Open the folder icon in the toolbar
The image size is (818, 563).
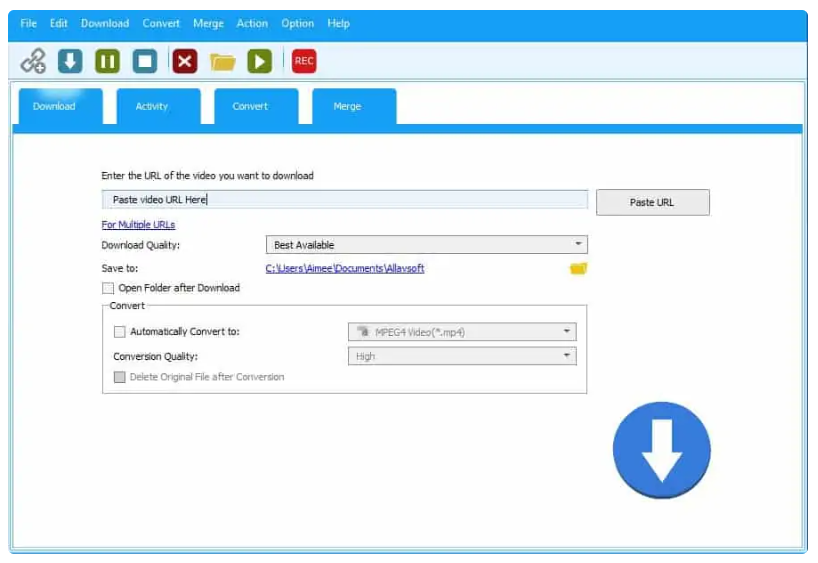click(223, 62)
